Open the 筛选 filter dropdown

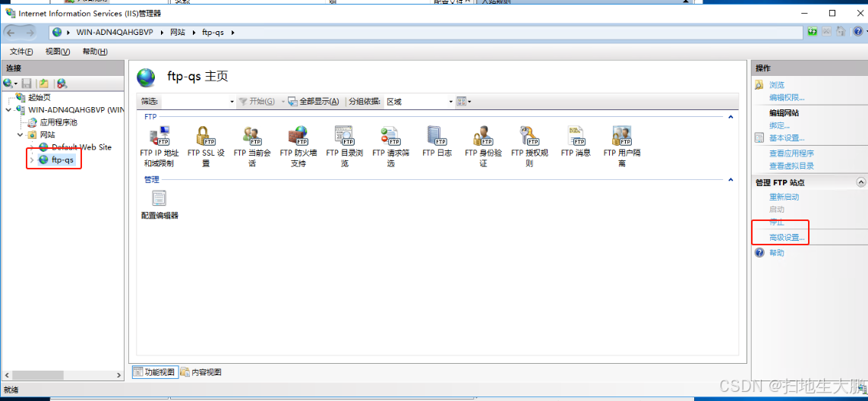(232, 102)
